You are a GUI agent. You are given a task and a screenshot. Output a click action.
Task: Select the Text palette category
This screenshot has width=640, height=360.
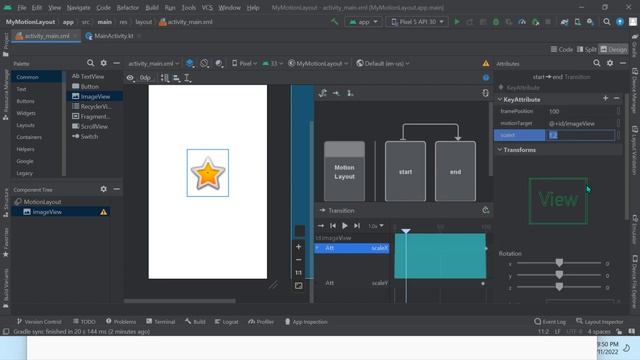pyautogui.click(x=22, y=89)
